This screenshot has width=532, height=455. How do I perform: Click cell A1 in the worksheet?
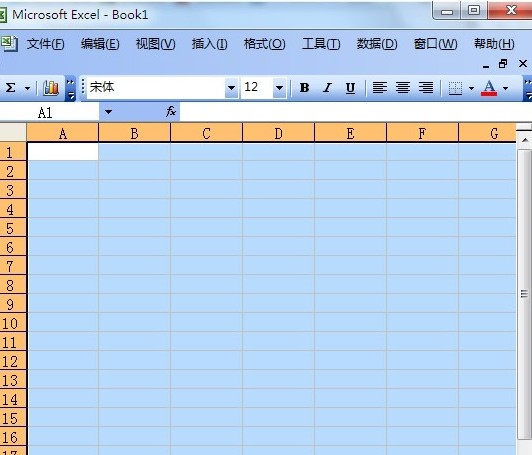63,151
